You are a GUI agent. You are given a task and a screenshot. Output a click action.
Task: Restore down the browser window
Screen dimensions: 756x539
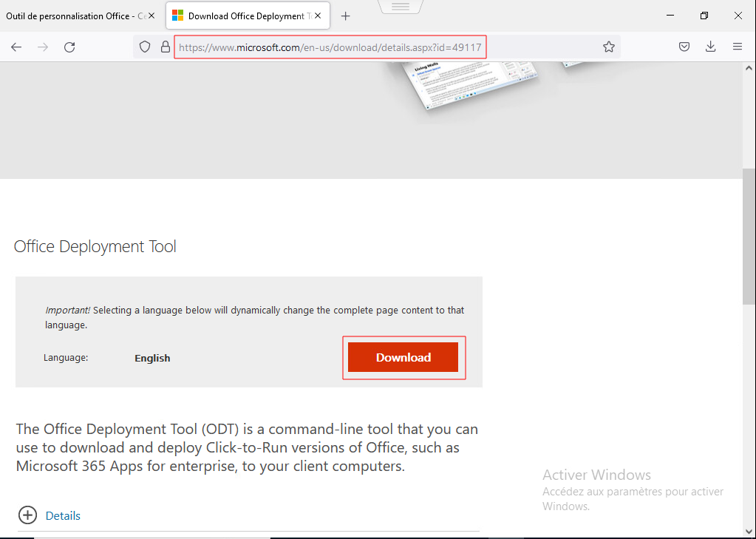tap(704, 16)
